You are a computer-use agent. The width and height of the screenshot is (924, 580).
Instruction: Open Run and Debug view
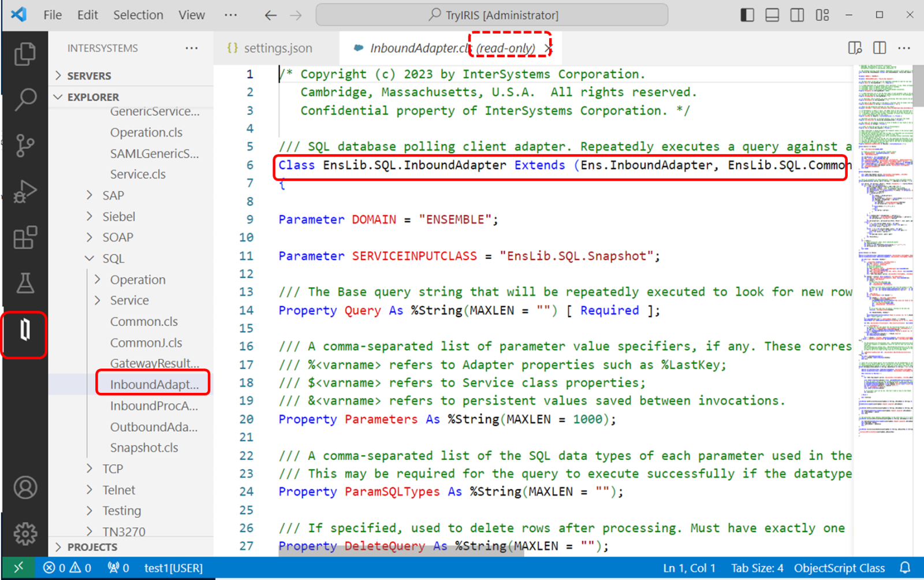(x=25, y=191)
